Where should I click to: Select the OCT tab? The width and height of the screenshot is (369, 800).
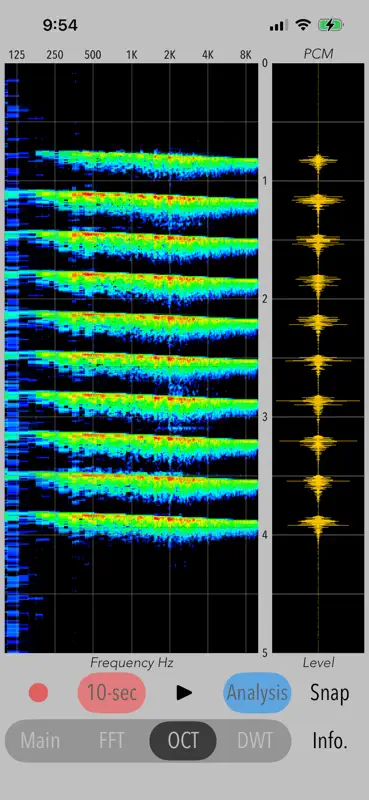[x=183, y=741]
